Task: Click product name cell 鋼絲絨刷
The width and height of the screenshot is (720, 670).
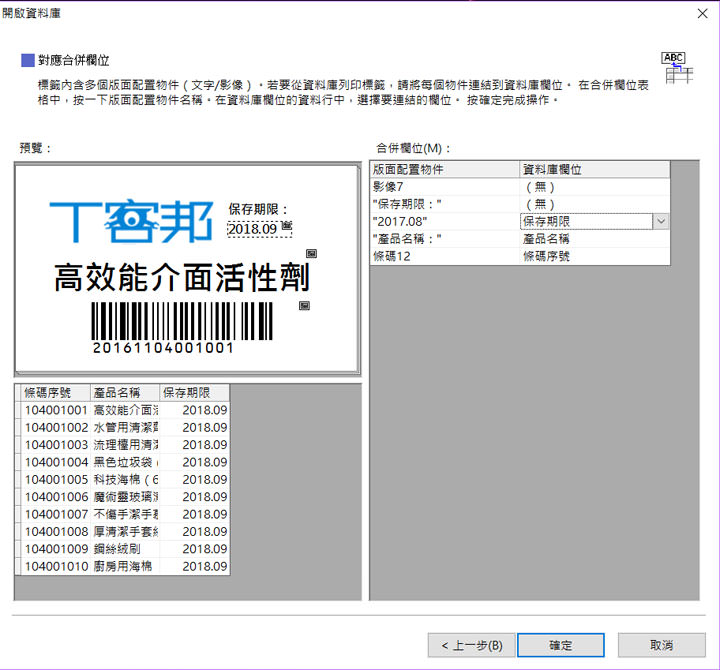Action: (x=125, y=549)
